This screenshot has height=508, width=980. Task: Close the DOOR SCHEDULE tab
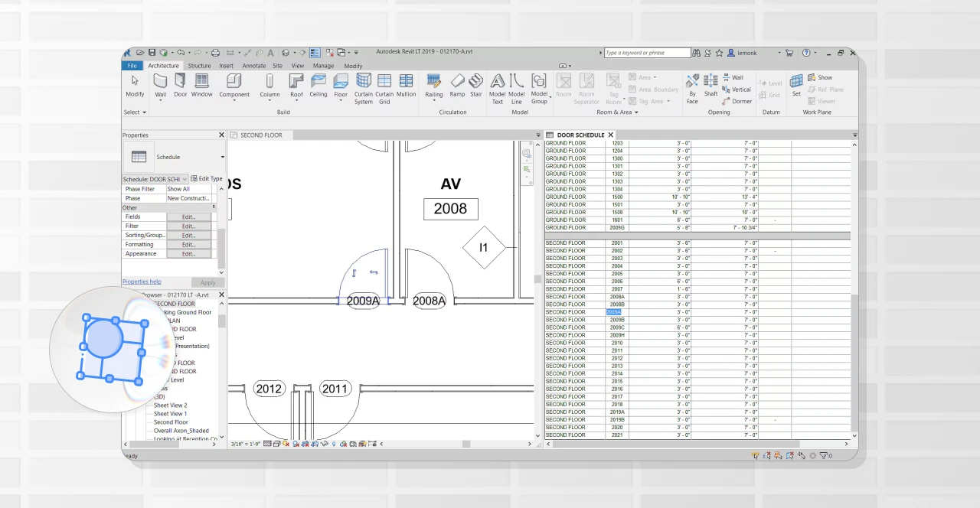[x=611, y=135]
